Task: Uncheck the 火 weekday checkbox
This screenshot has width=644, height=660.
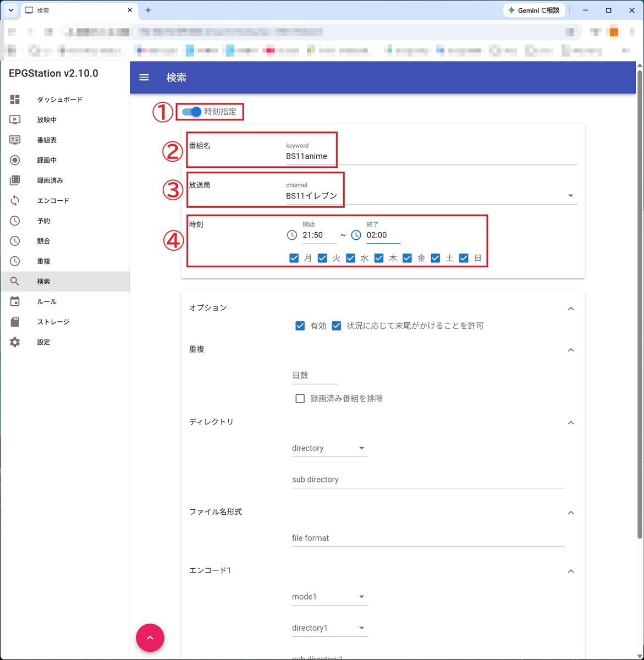Action: click(322, 258)
